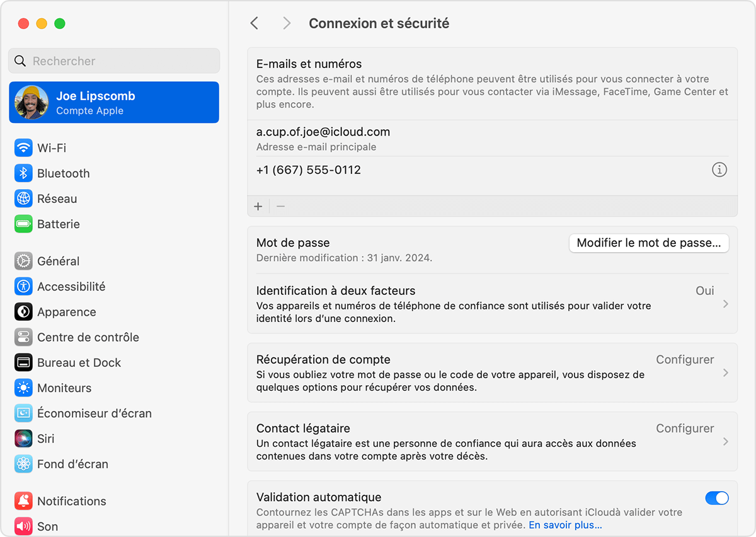Click the Dernière modification date text

click(344, 258)
